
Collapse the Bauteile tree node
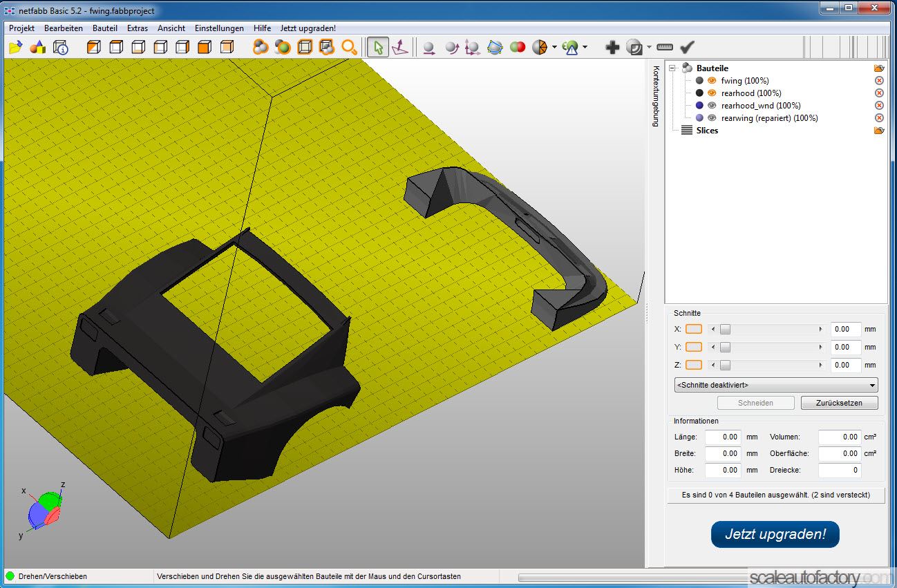pyautogui.click(x=673, y=68)
